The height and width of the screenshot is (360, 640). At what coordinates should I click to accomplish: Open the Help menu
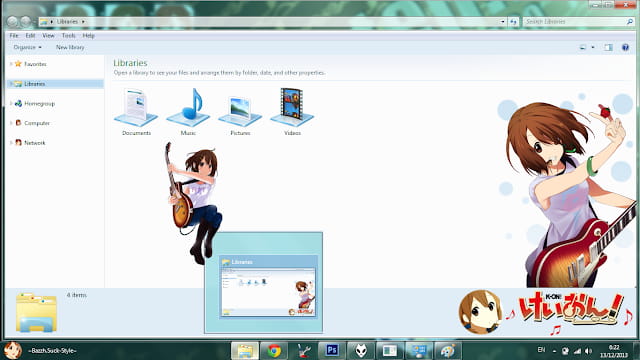coord(89,36)
